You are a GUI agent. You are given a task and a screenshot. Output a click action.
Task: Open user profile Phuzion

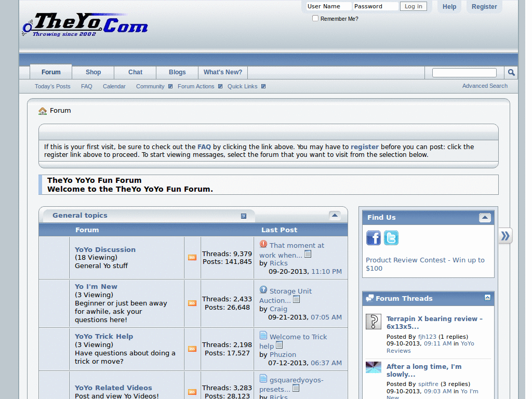coord(283,354)
